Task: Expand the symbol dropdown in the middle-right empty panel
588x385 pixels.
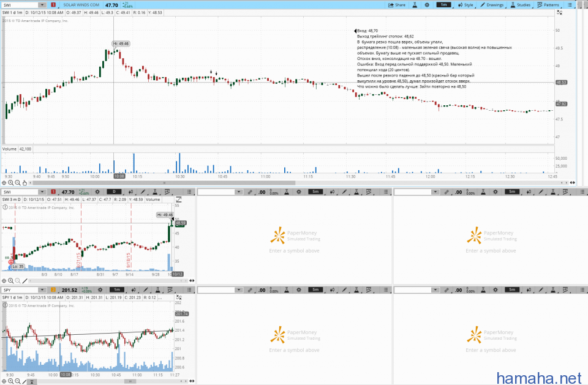Action: click(x=435, y=192)
